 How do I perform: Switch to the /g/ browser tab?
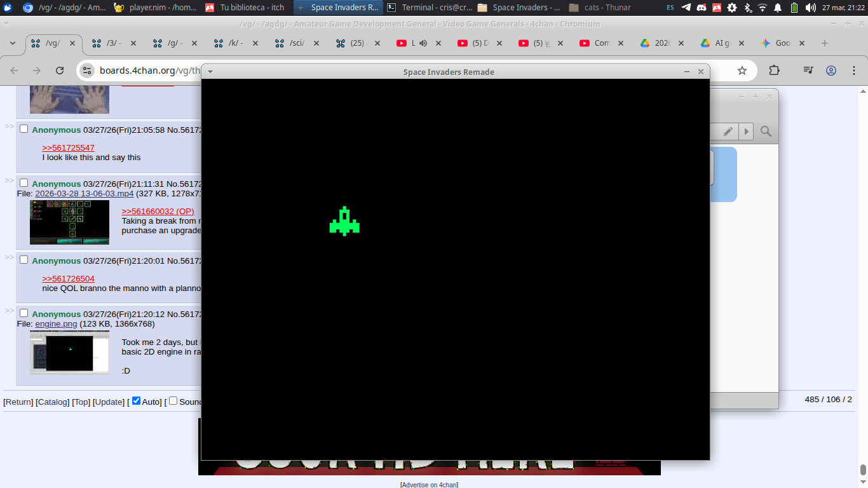[x=174, y=43]
